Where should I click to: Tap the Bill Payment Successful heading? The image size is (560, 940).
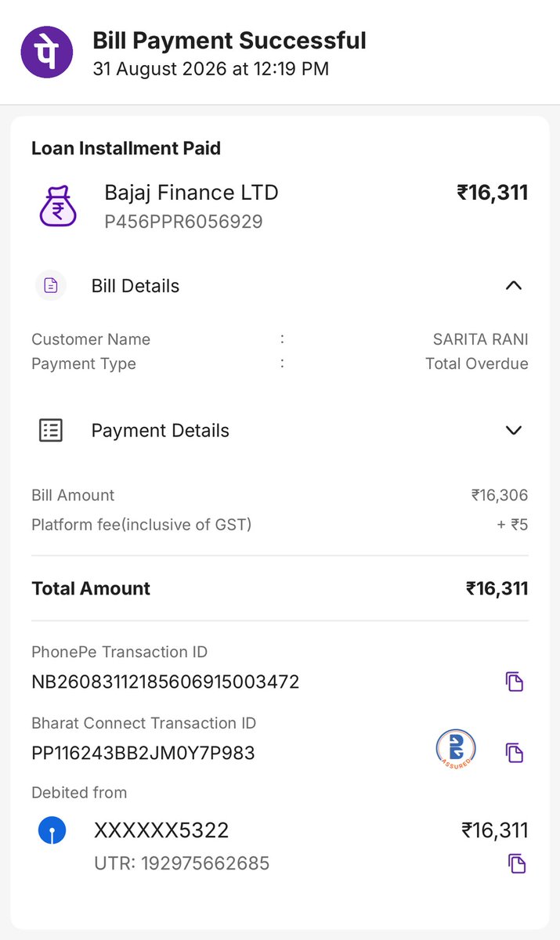tap(229, 40)
